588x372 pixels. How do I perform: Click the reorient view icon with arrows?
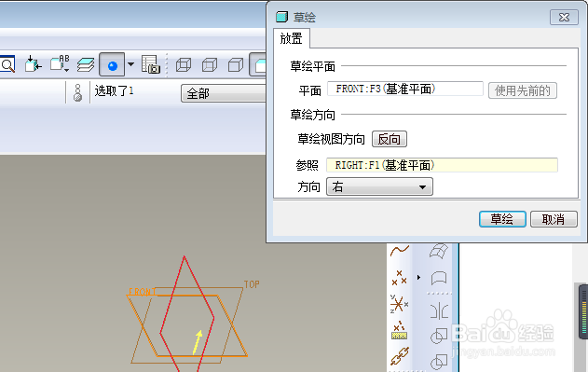coord(33,64)
